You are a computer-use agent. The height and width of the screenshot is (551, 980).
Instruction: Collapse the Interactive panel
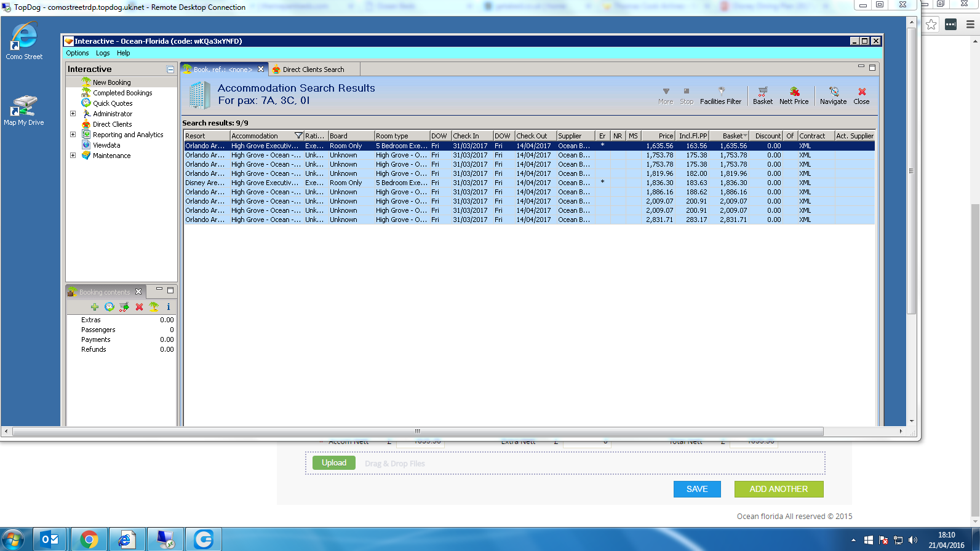pyautogui.click(x=170, y=69)
